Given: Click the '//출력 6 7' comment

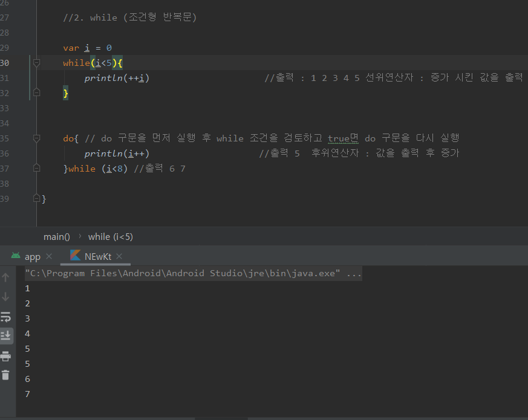Looking at the screenshot, I should click(x=160, y=168).
